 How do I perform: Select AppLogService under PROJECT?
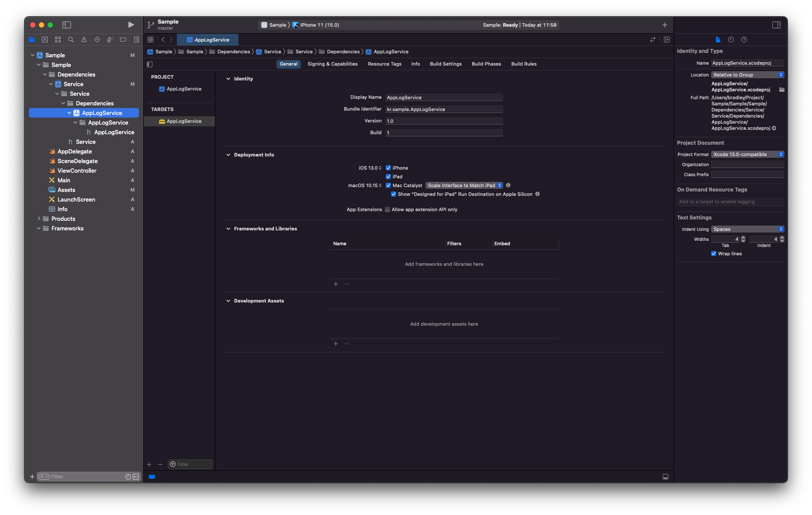coord(180,89)
